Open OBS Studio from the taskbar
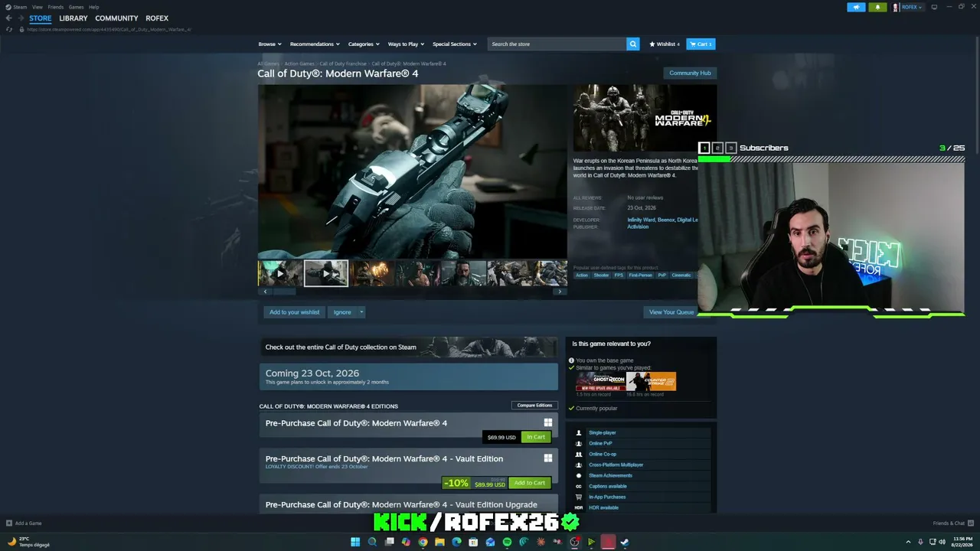This screenshot has width=980, height=551. 574,542
